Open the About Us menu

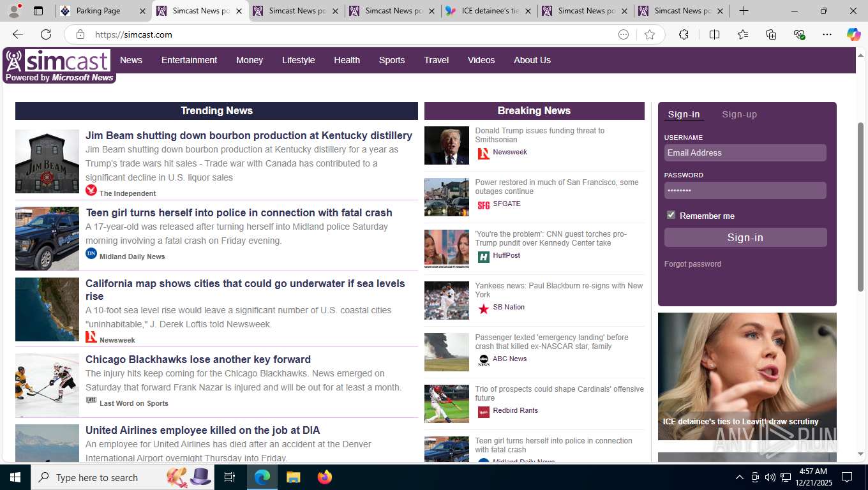point(532,60)
